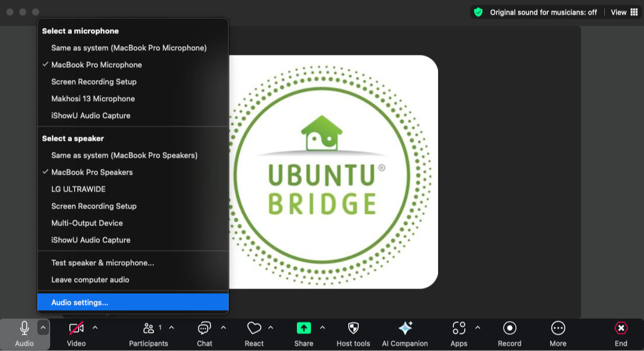Open Test speaker & microphone

point(133,263)
